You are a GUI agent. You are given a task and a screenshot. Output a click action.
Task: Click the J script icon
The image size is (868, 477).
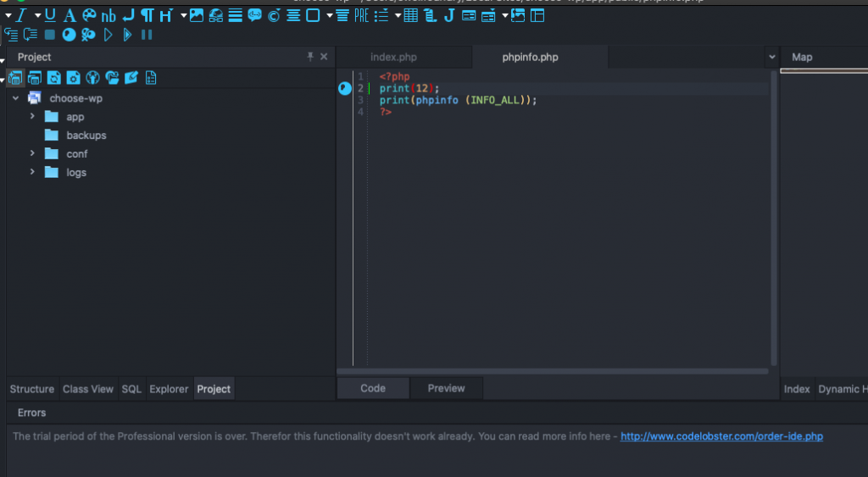tap(449, 15)
